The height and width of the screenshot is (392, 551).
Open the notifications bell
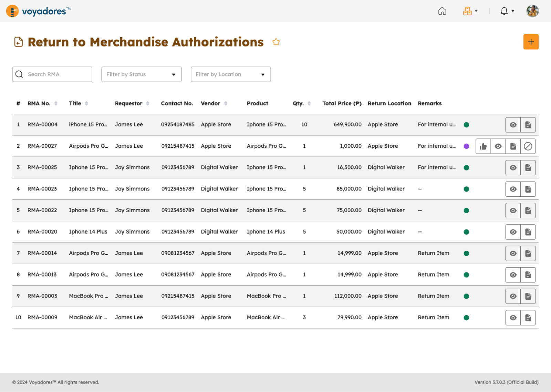point(504,11)
